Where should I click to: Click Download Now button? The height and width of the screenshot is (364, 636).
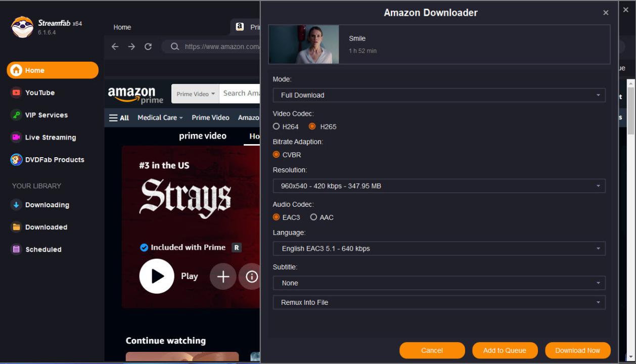coord(577,350)
